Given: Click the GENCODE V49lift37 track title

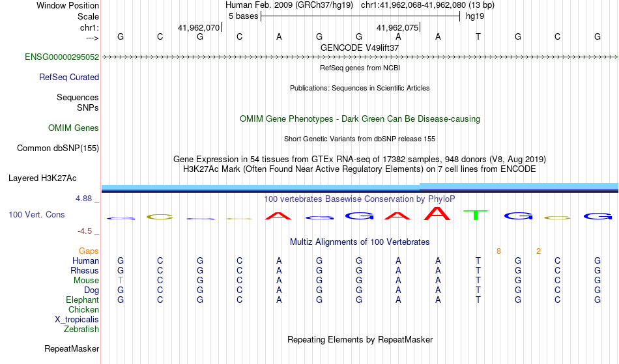Looking at the screenshot, I should pyautogui.click(x=360, y=48).
